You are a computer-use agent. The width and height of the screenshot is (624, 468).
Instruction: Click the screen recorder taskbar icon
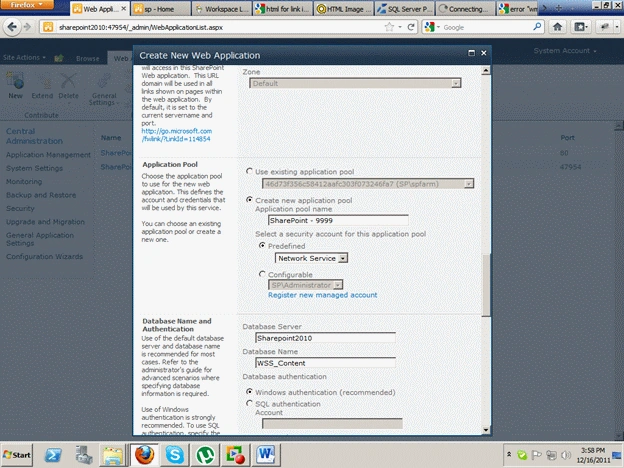tap(235, 455)
